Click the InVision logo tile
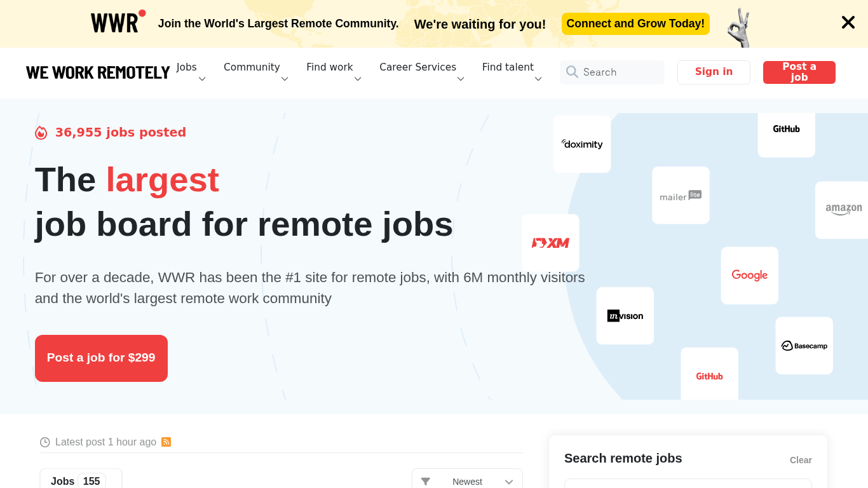 625,316
